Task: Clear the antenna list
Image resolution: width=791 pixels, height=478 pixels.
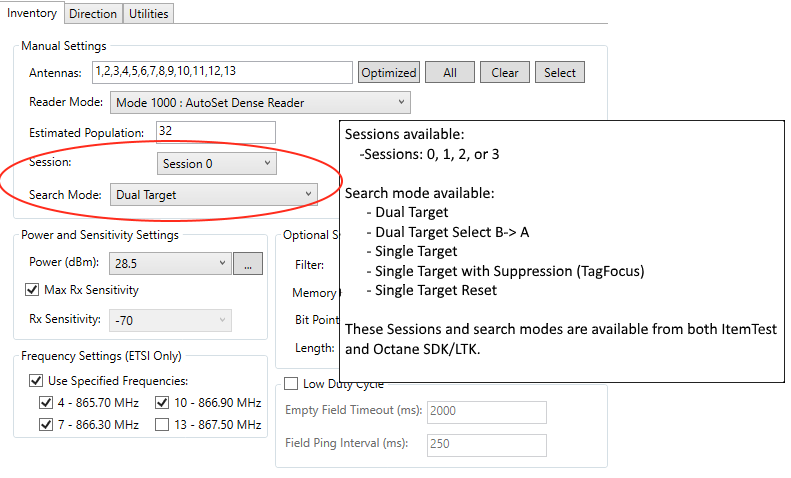Action: pyautogui.click(x=505, y=73)
